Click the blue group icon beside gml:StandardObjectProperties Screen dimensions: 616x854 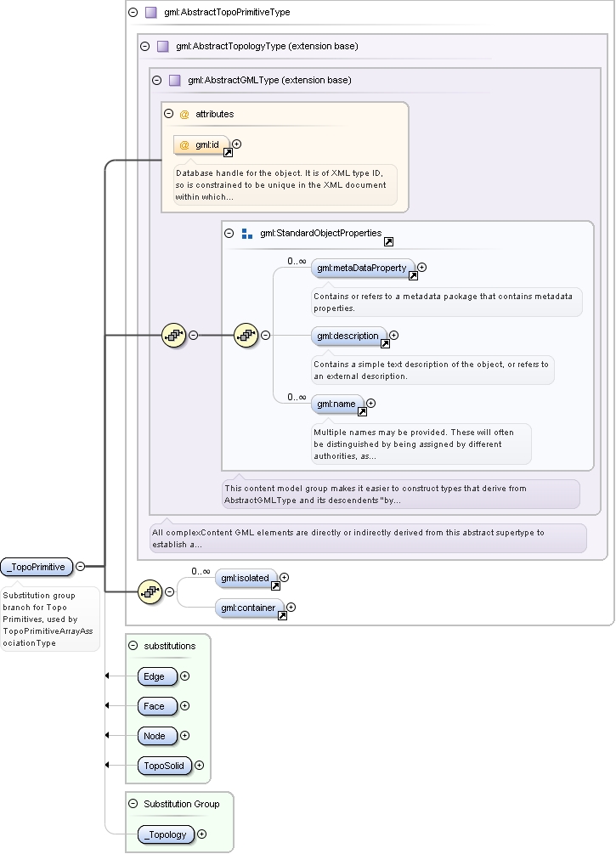click(x=246, y=234)
